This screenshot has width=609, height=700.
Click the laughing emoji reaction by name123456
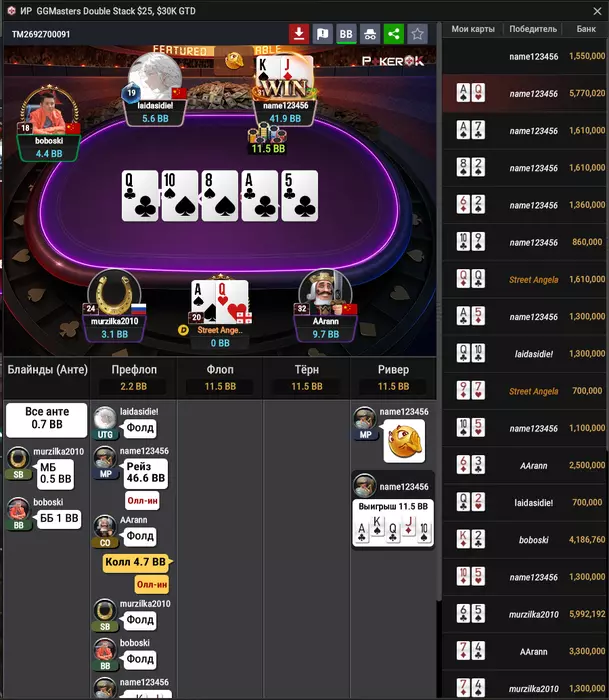404,441
